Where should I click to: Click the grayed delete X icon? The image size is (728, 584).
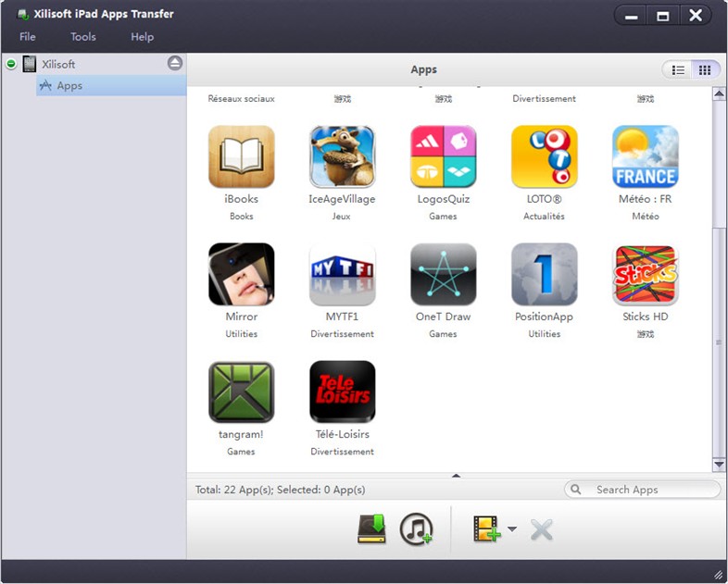click(542, 529)
